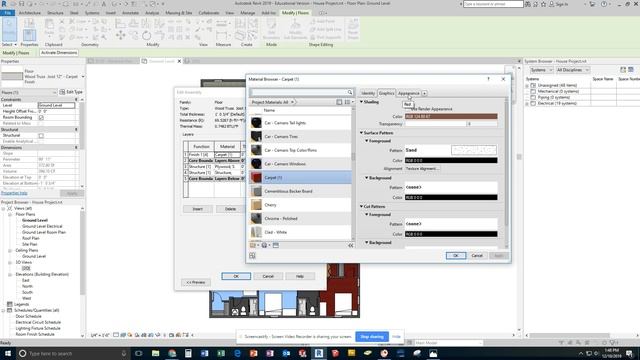Click the Modify arrow tool in ribbon
640x360 pixels.
(x=9, y=29)
